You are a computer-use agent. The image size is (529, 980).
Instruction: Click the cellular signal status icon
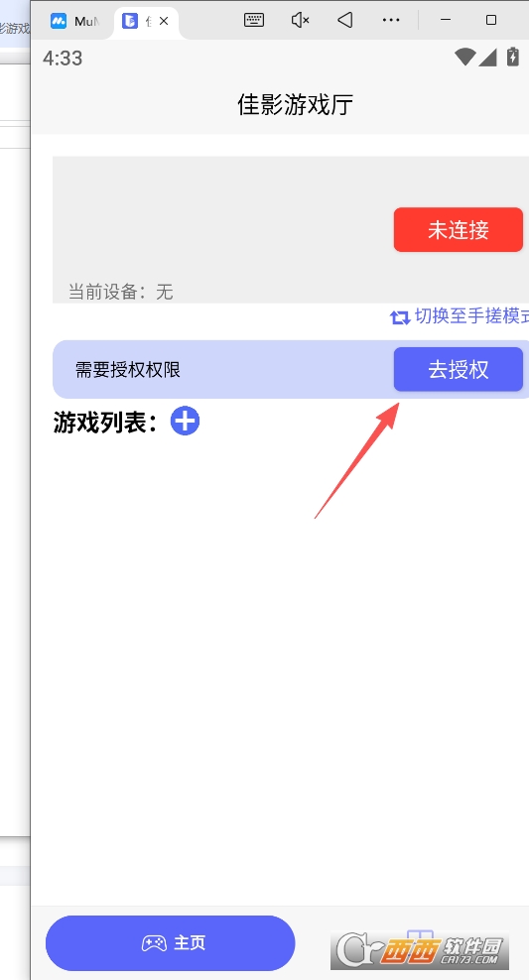pyautogui.click(x=487, y=58)
